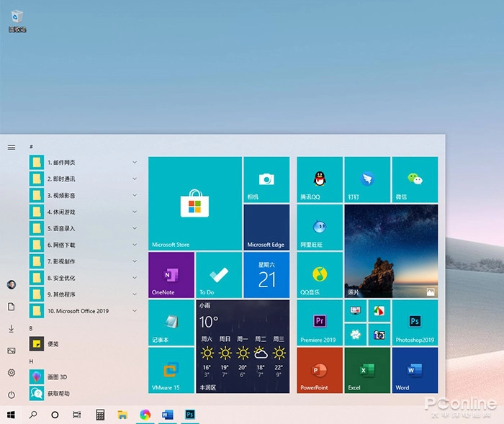
Task: Open the small pinwheel tile in the tile folder
Action: [356, 335]
